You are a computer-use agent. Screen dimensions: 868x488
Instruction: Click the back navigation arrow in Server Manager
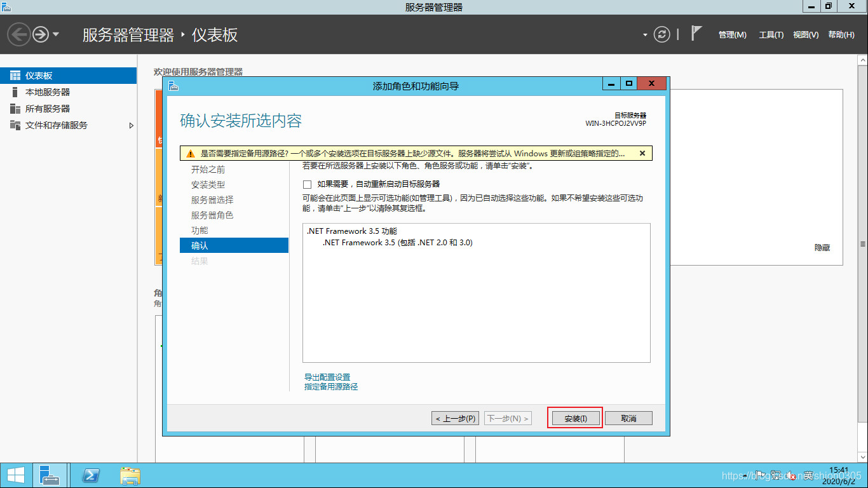point(18,34)
